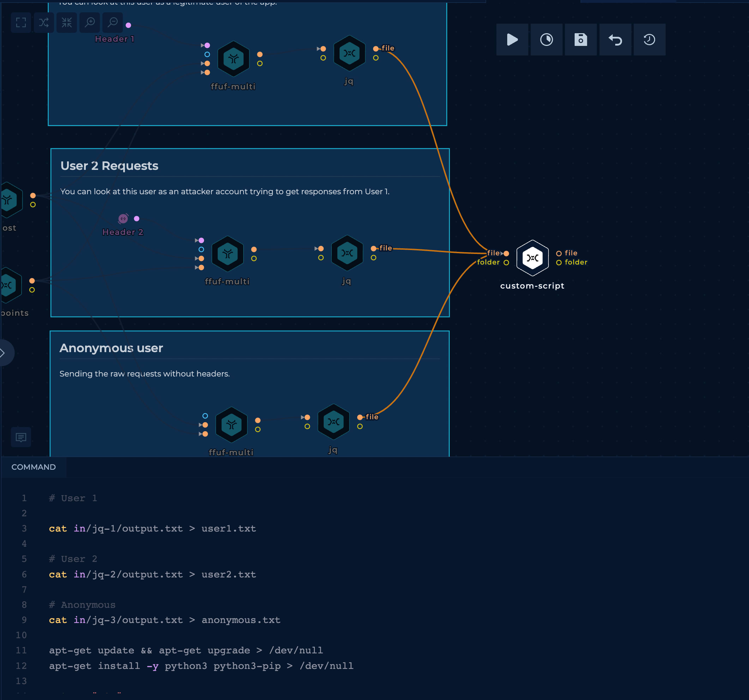
Task: Click text 'Sending the raw requests without headers.'
Action: pyautogui.click(x=145, y=374)
